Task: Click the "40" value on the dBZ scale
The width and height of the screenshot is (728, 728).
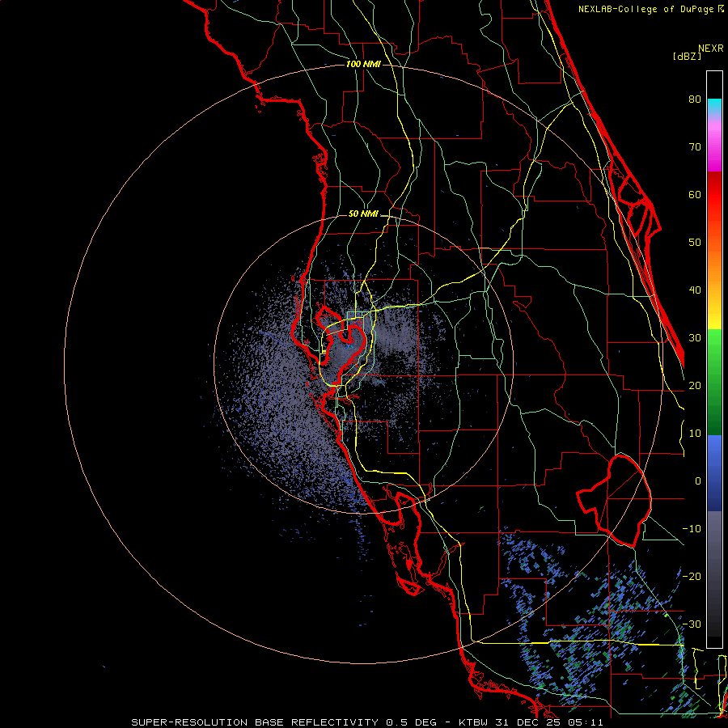Action: click(695, 290)
